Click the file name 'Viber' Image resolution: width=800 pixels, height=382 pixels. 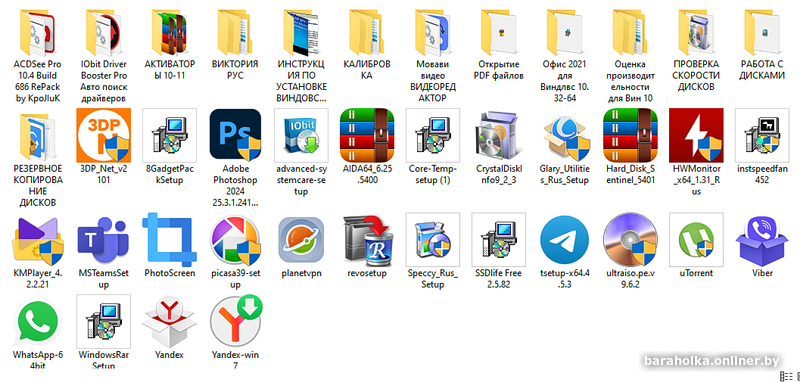click(762, 273)
